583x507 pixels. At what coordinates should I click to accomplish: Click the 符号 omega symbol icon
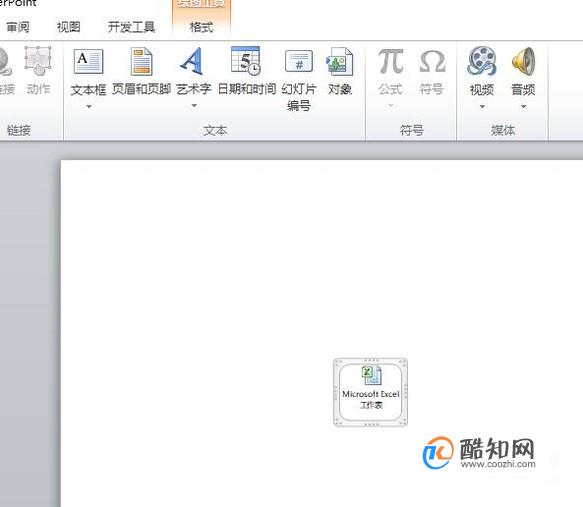(x=432, y=62)
